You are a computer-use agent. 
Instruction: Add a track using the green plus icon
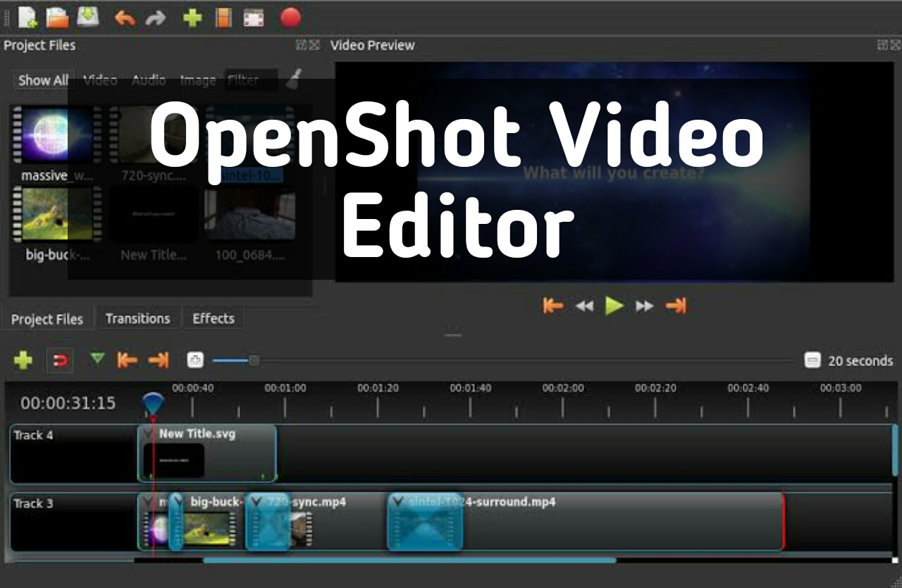(x=22, y=360)
